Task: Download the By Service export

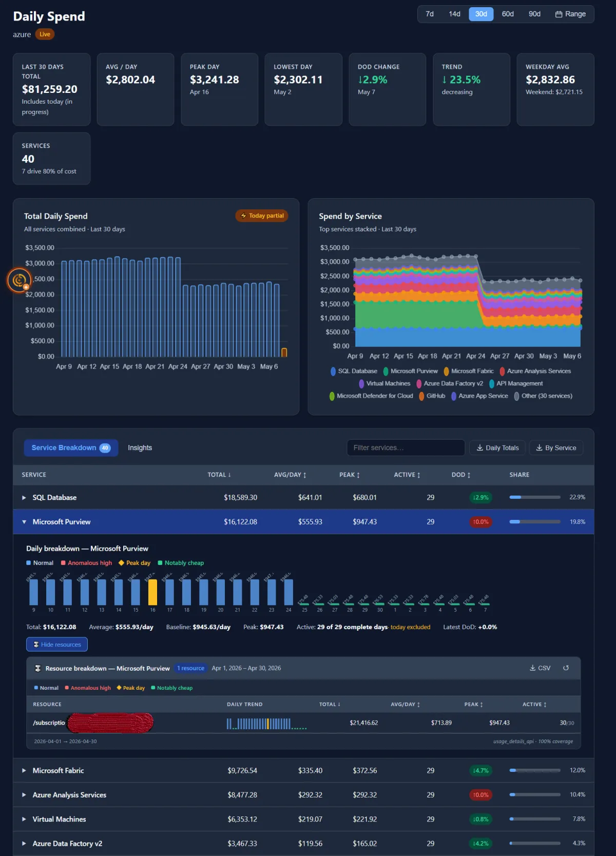Action: click(x=556, y=448)
